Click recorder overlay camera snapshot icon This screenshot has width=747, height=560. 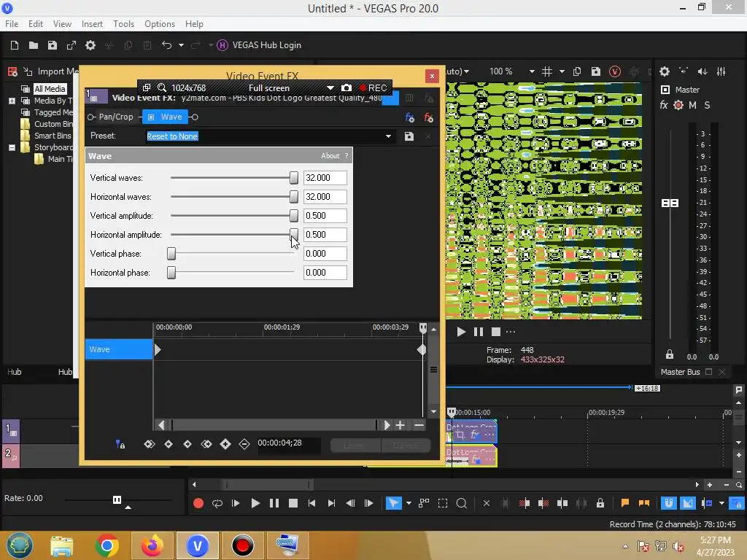click(x=347, y=88)
